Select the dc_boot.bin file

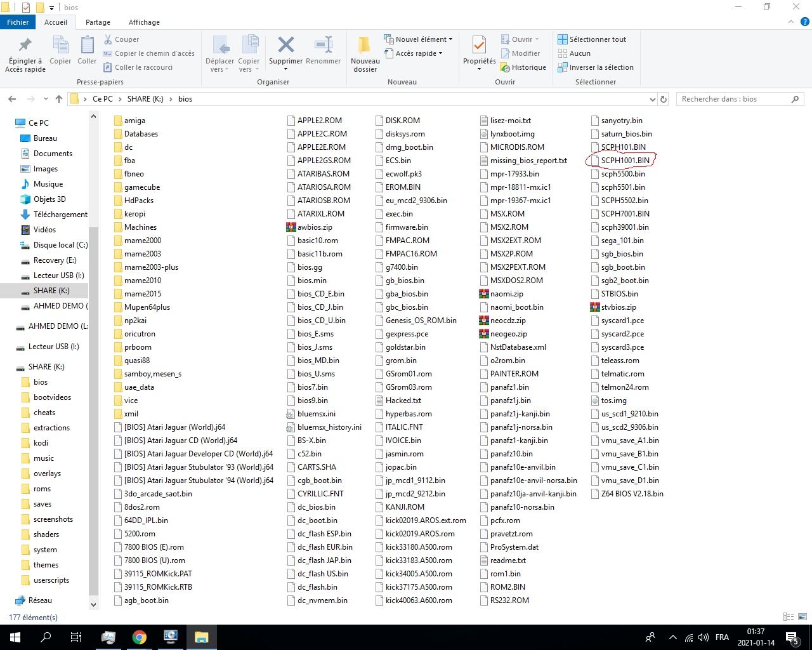tap(311, 521)
